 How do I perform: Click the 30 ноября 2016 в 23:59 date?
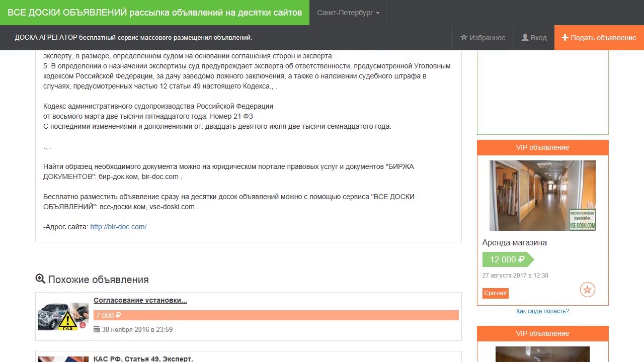click(x=137, y=329)
